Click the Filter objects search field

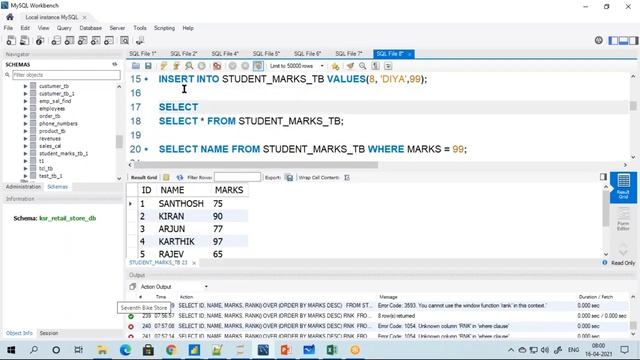(66, 75)
